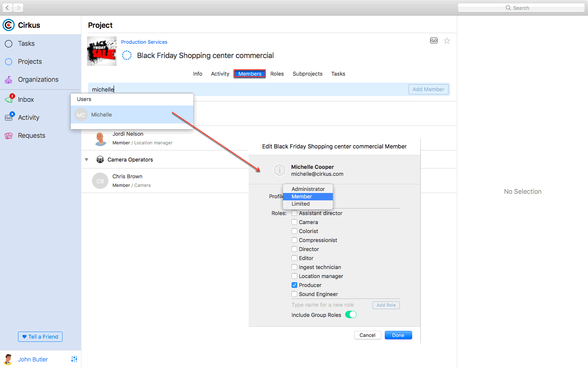
Task: View the Activity feed from the sidebar
Action: (x=29, y=117)
